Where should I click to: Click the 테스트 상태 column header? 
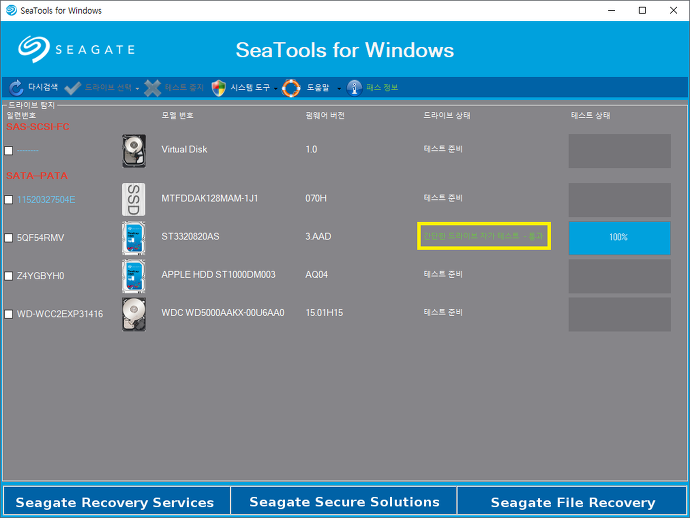coord(591,115)
